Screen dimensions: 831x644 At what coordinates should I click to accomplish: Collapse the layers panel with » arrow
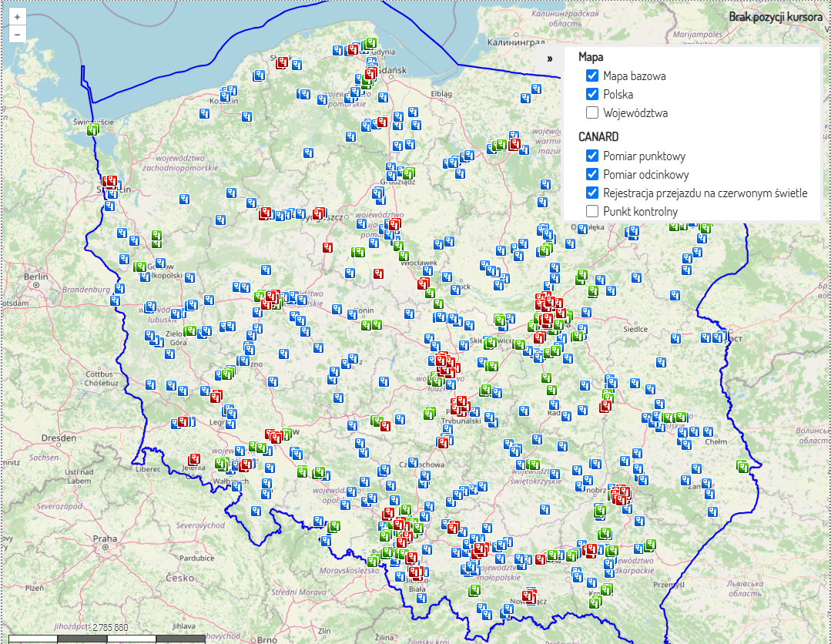[550, 59]
